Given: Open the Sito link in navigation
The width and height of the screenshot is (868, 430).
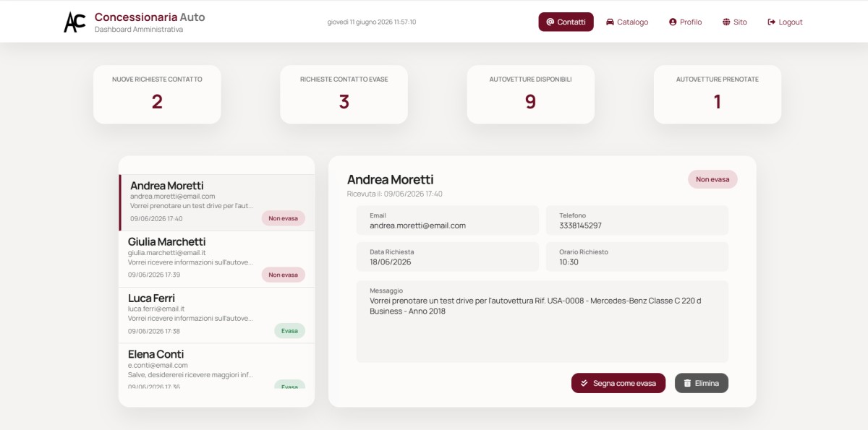Looking at the screenshot, I should click(x=734, y=22).
